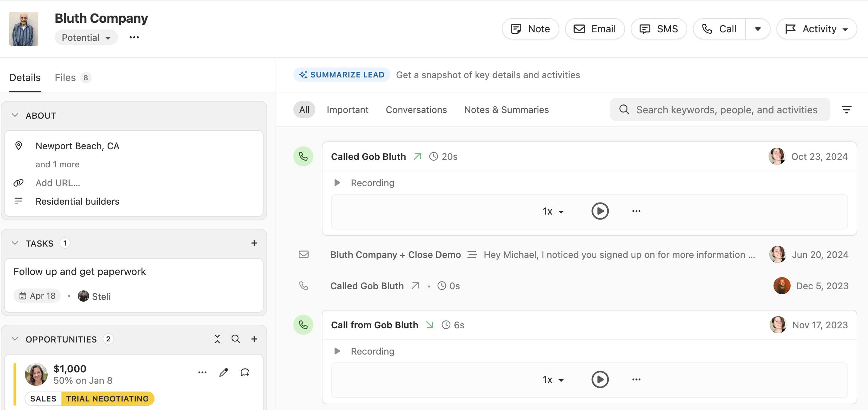The width and height of the screenshot is (868, 410).
Task: Change playback speed on Nov 17 call recording
Action: 553,379
